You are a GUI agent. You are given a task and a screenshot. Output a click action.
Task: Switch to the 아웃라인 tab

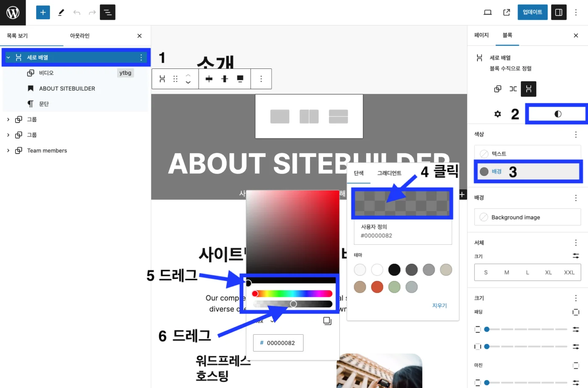pos(80,36)
